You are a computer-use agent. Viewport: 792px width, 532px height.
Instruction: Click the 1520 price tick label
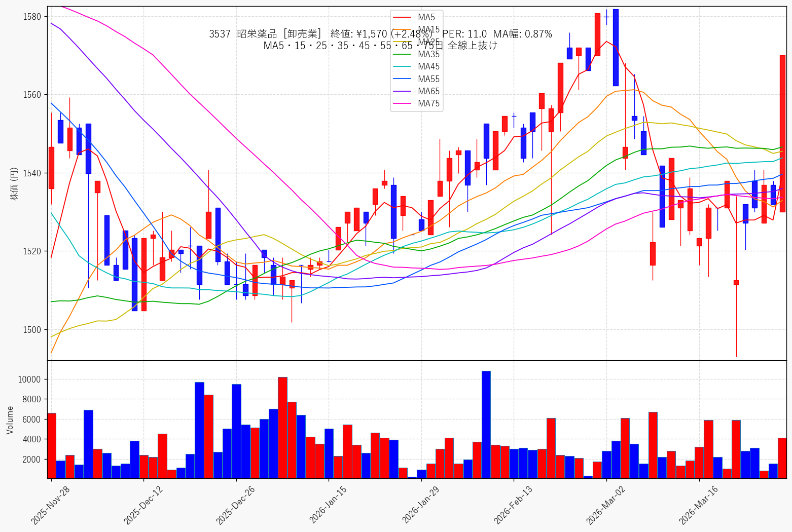pos(31,251)
